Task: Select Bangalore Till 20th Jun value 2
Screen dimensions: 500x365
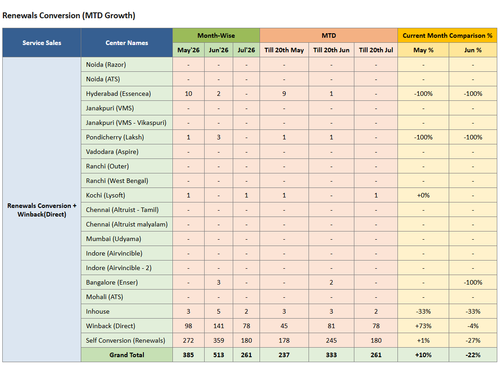Action: [x=331, y=282]
